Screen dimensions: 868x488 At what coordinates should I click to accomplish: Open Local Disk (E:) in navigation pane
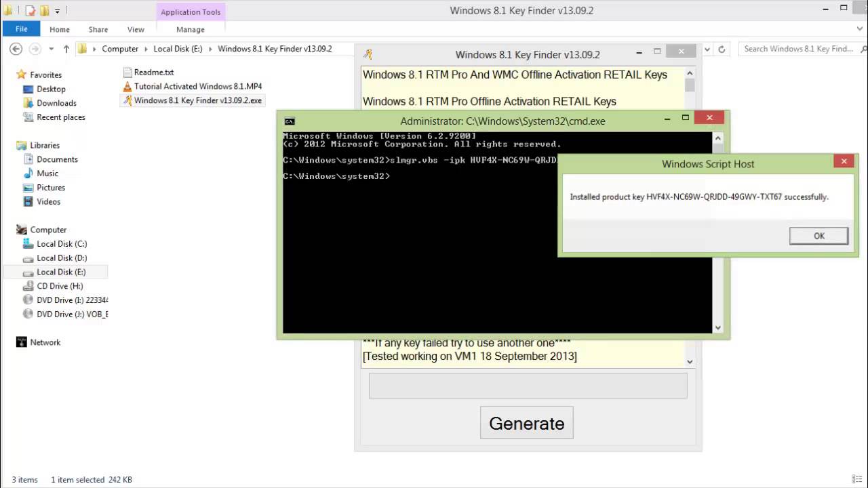[55, 272]
